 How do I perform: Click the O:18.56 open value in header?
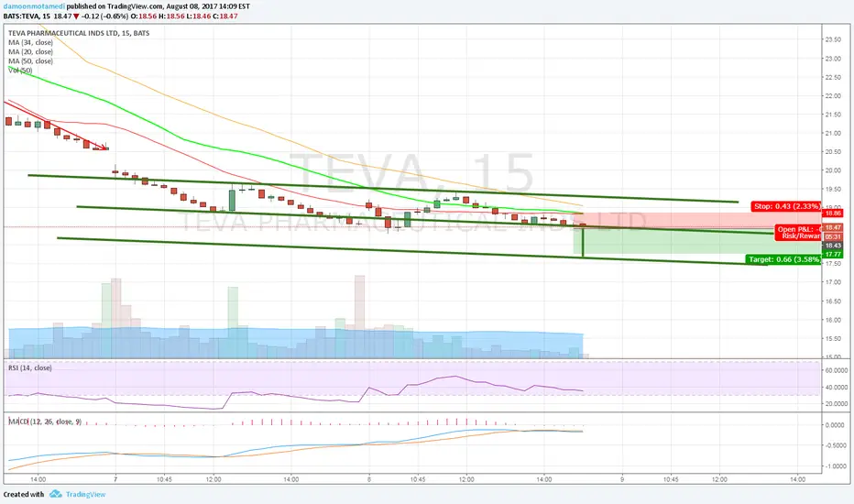[x=145, y=16]
